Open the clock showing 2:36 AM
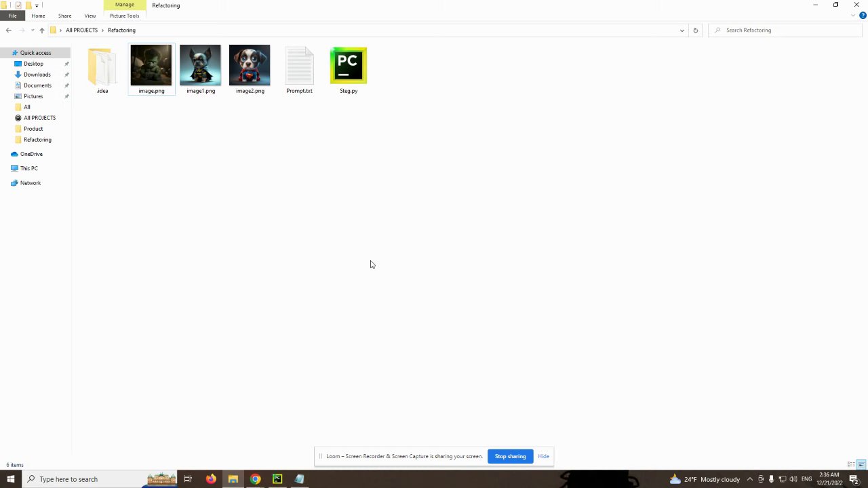Screen dimensions: 868x488 tap(829, 479)
